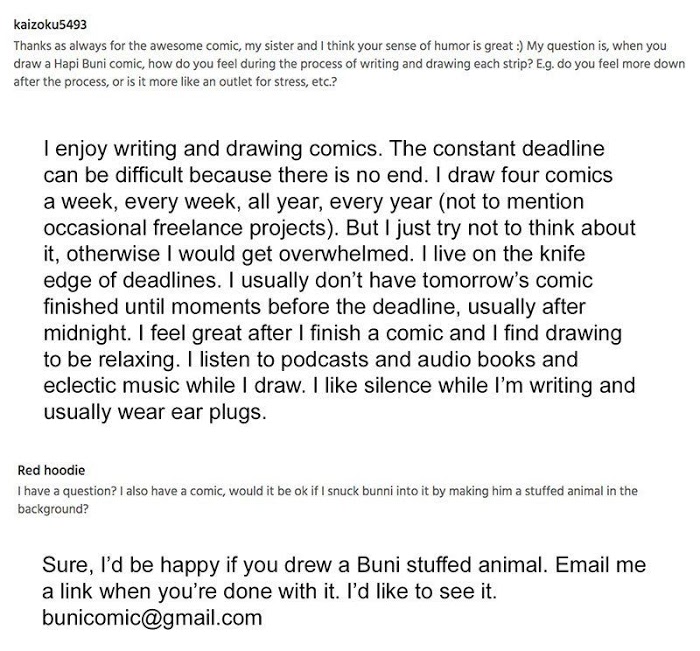The width and height of the screenshot is (700, 651).
Task: Click the bunicomic@gmail.com email address
Action: [152, 617]
